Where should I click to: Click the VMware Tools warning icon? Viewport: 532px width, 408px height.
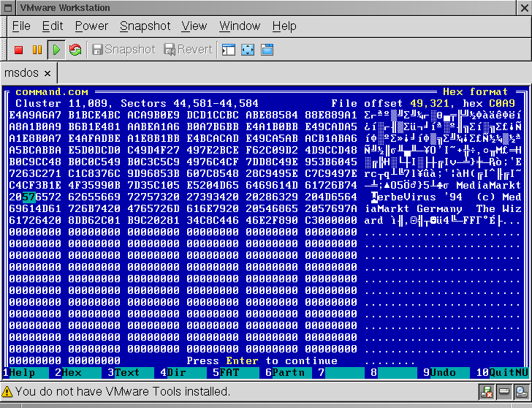7,392
